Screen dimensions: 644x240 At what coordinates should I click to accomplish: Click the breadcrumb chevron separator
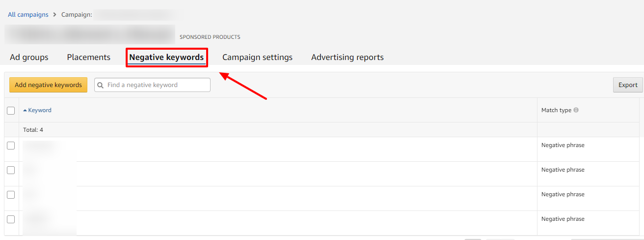(54, 15)
